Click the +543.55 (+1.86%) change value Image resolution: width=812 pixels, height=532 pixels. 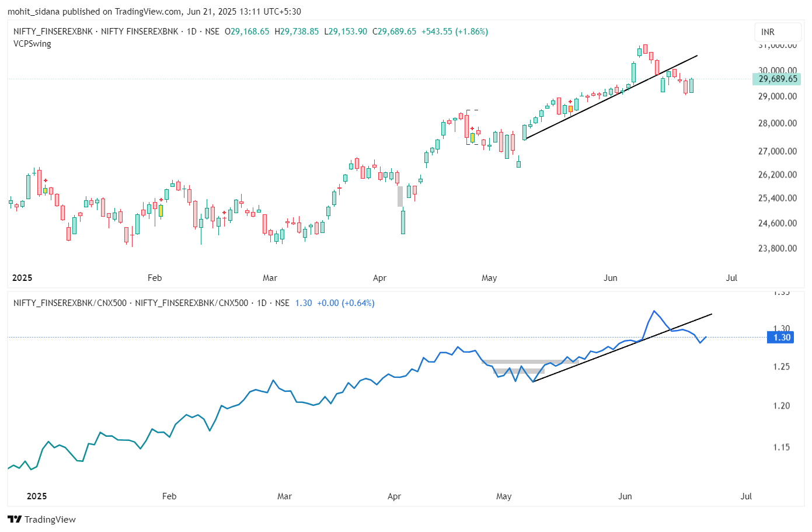tap(455, 32)
